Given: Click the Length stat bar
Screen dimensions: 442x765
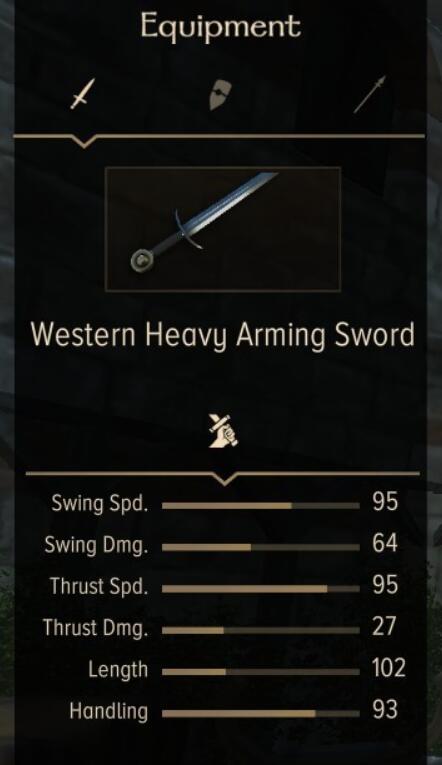Looking at the screenshot, I should 261,672.
